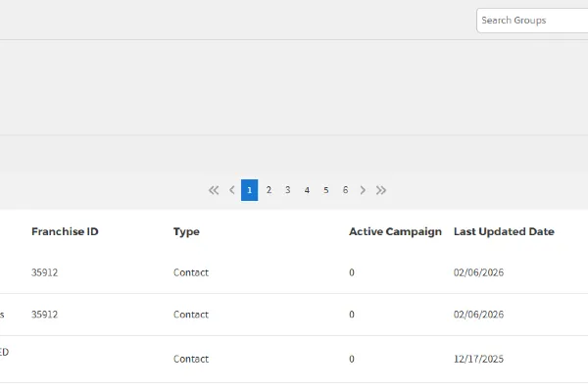Select Contact type in the third row
Viewport: 588px width, 392px height.
[x=191, y=359]
